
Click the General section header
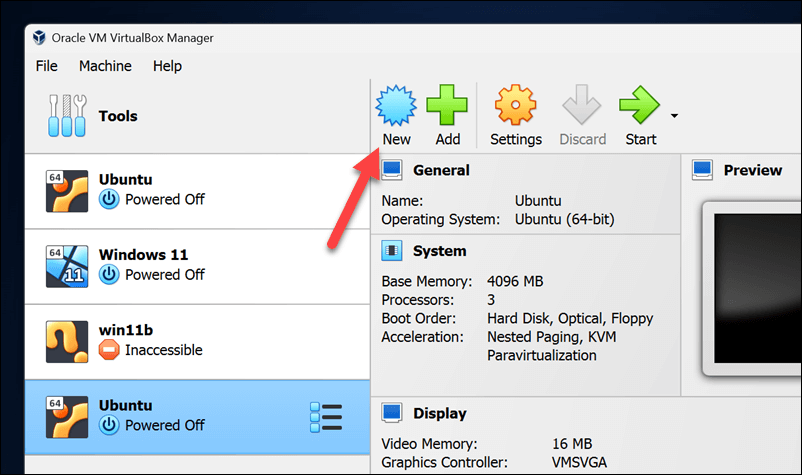coord(441,170)
